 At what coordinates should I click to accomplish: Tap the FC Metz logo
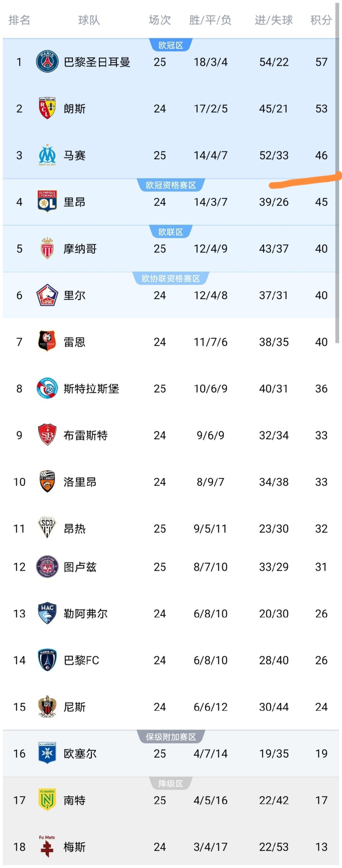click(x=47, y=847)
